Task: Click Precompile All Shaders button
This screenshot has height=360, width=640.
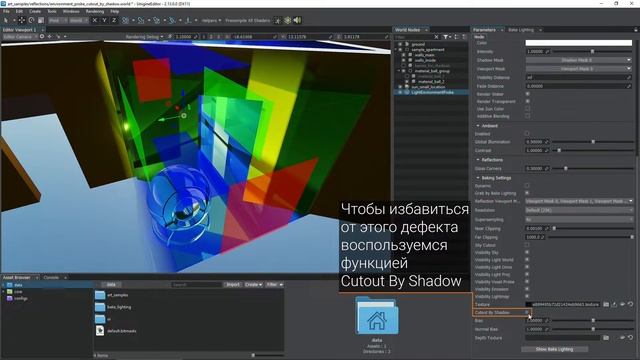Action: pos(247,20)
